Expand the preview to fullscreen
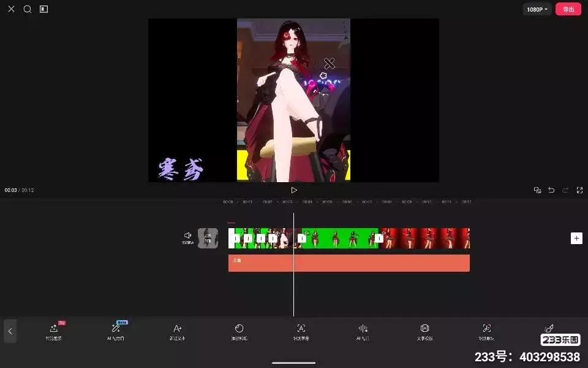 [x=579, y=190]
